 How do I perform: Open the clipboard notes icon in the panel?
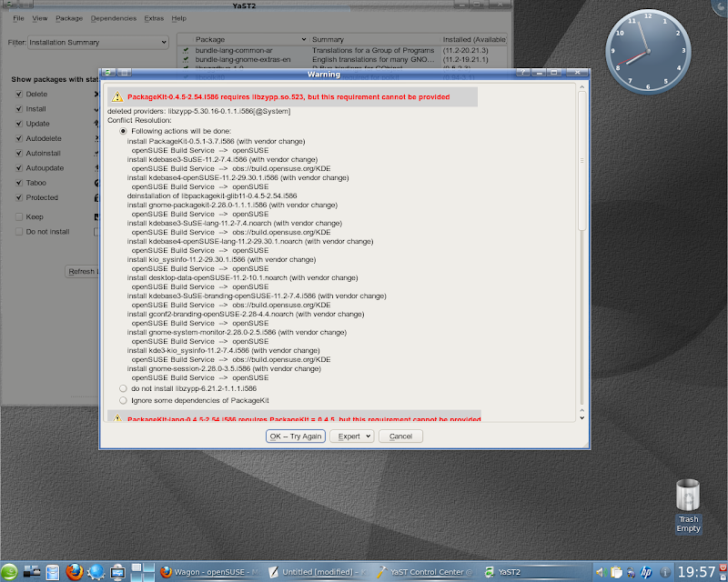(x=53, y=572)
